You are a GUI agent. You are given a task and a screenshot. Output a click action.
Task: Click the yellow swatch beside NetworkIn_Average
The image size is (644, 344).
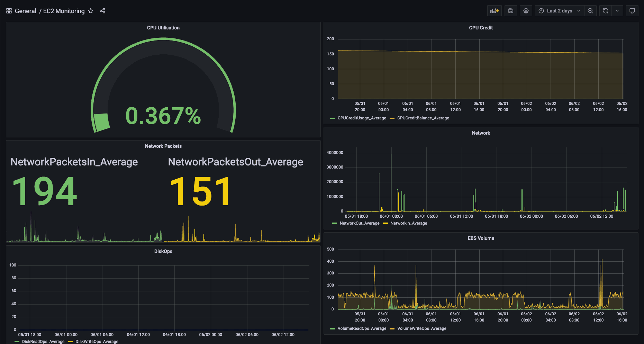(x=385, y=223)
